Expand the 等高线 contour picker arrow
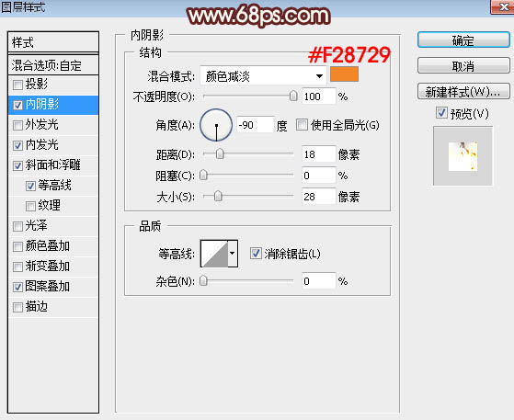The height and width of the screenshot is (420, 514). pyautogui.click(x=233, y=254)
